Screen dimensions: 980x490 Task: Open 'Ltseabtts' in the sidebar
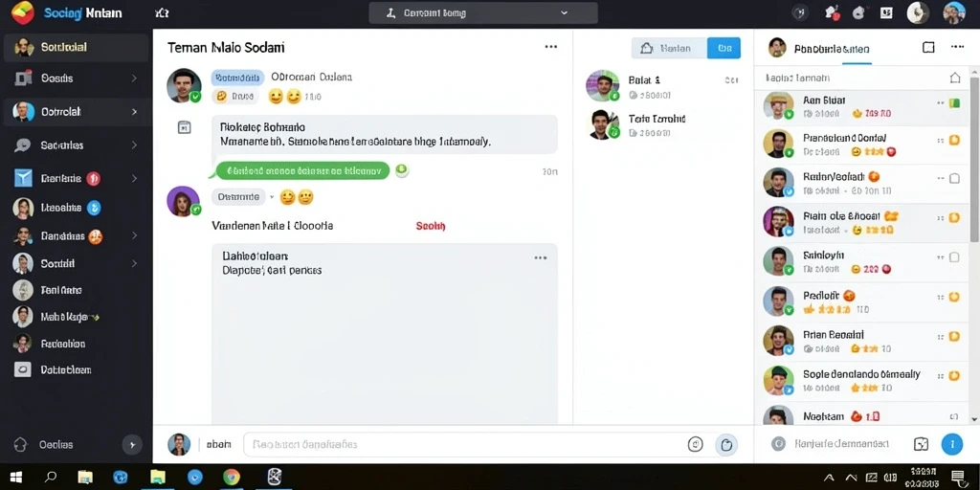click(59, 208)
